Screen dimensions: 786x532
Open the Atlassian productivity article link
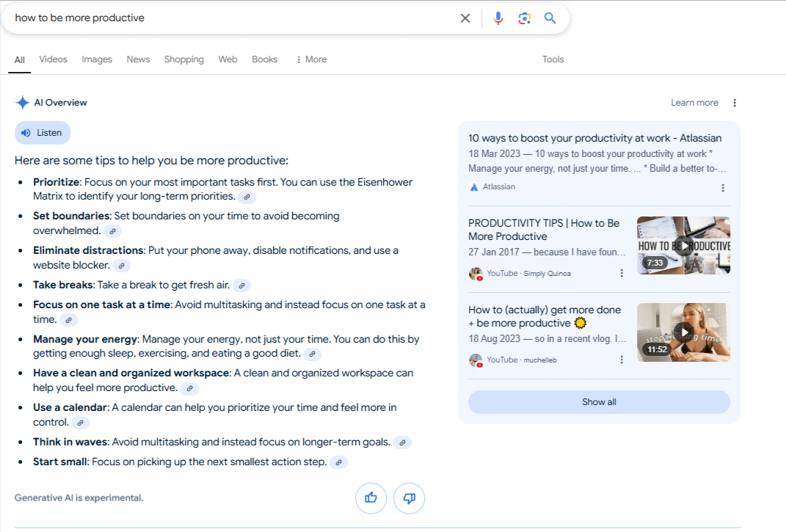[x=594, y=138]
